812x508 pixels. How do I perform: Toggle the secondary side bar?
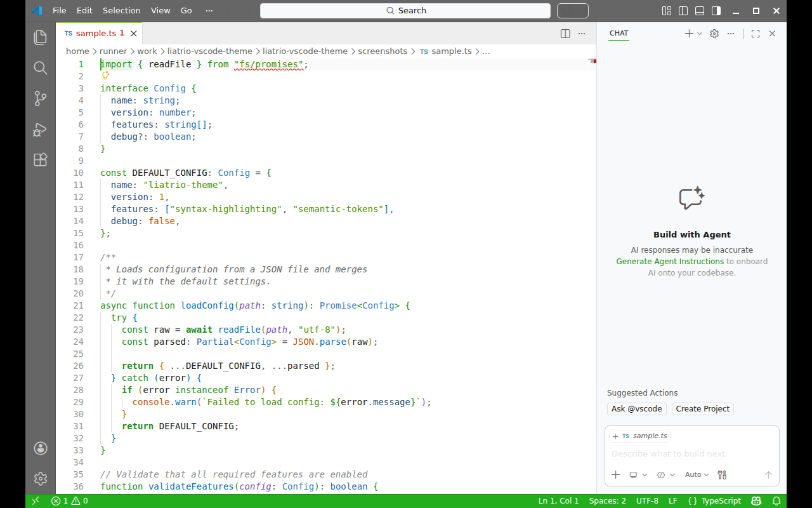coord(717,11)
